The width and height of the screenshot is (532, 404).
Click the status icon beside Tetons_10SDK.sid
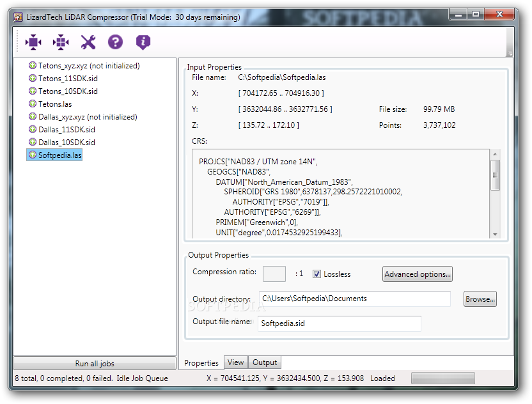(x=33, y=91)
